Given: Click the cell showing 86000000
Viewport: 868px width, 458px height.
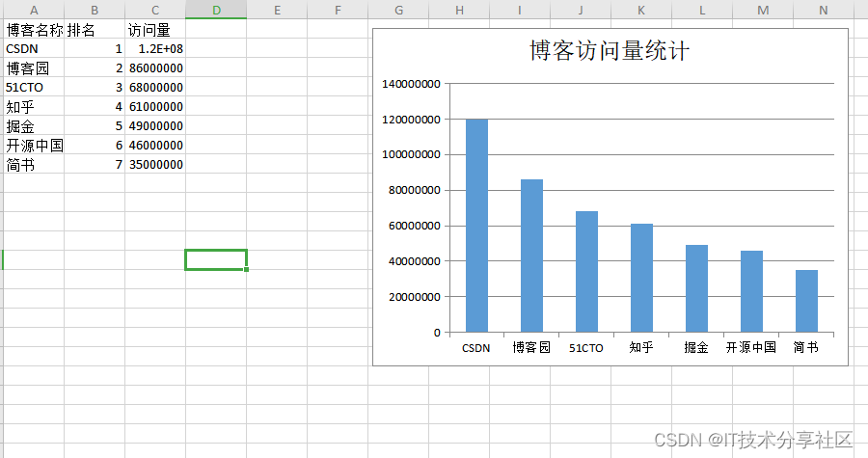Looking at the screenshot, I should click(x=155, y=68).
